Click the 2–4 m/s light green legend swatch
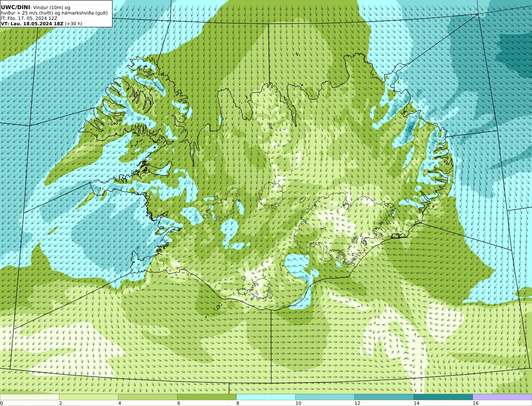 point(89,397)
